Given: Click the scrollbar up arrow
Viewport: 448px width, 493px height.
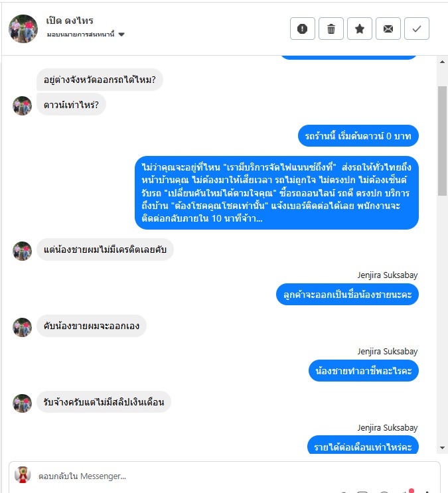Looking at the screenshot, I should pos(442,62).
